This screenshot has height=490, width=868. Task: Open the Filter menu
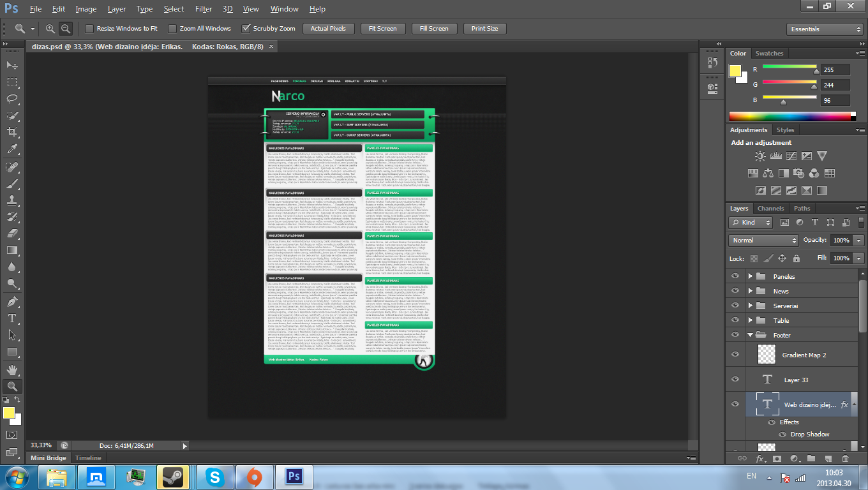coord(204,9)
